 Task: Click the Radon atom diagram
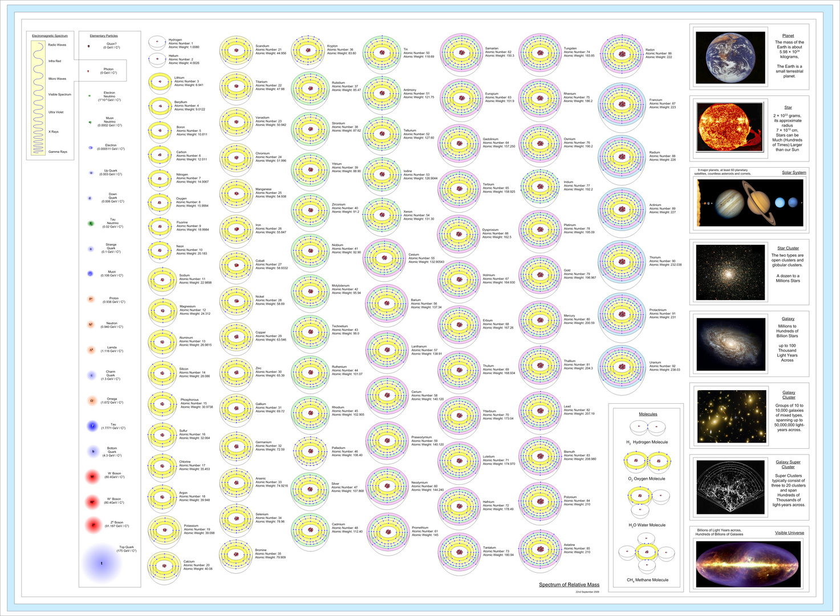pos(621,55)
